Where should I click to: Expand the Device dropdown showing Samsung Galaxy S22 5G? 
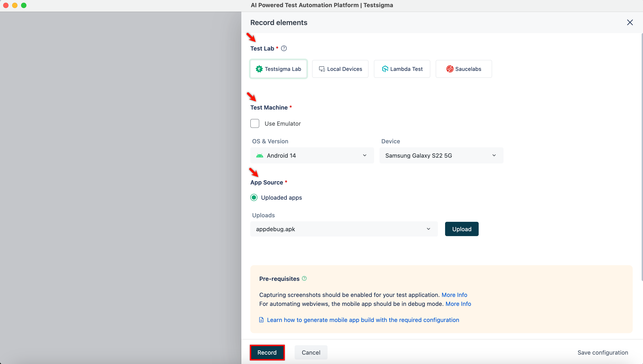[x=441, y=155]
